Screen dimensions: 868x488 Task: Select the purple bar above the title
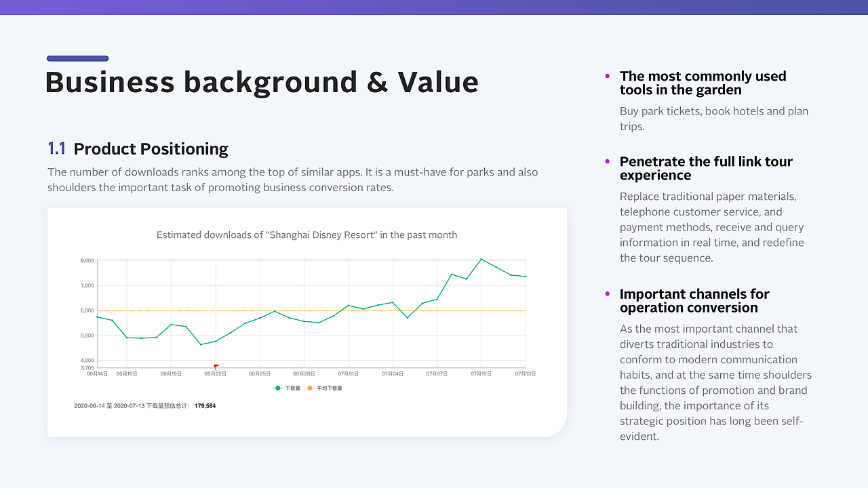point(78,58)
